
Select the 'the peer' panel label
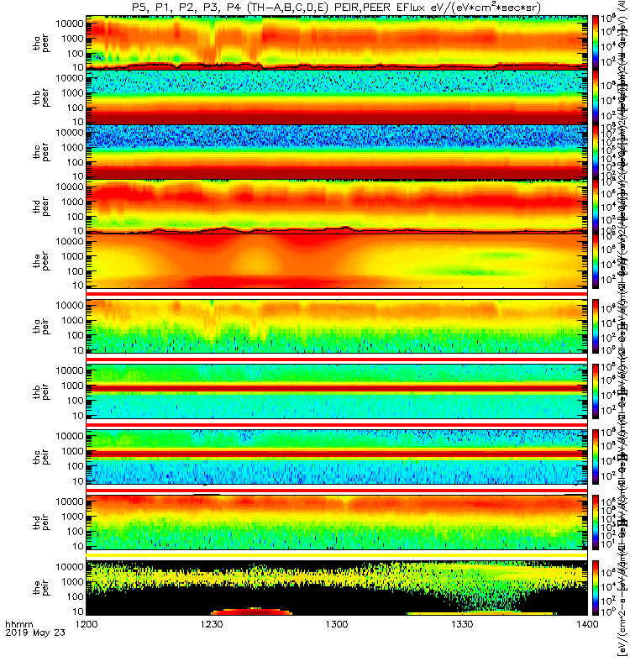tap(41, 261)
